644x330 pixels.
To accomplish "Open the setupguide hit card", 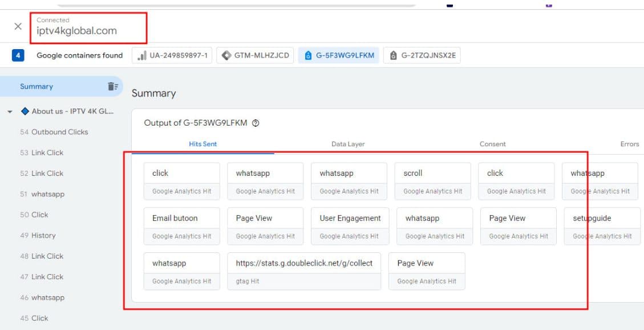I will click(x=602, y=226).
